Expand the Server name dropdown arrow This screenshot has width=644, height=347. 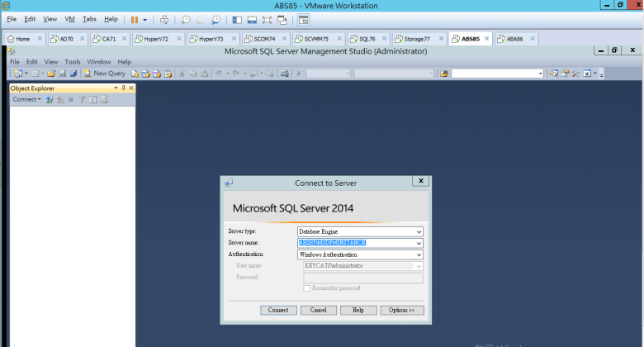point(419,243)
